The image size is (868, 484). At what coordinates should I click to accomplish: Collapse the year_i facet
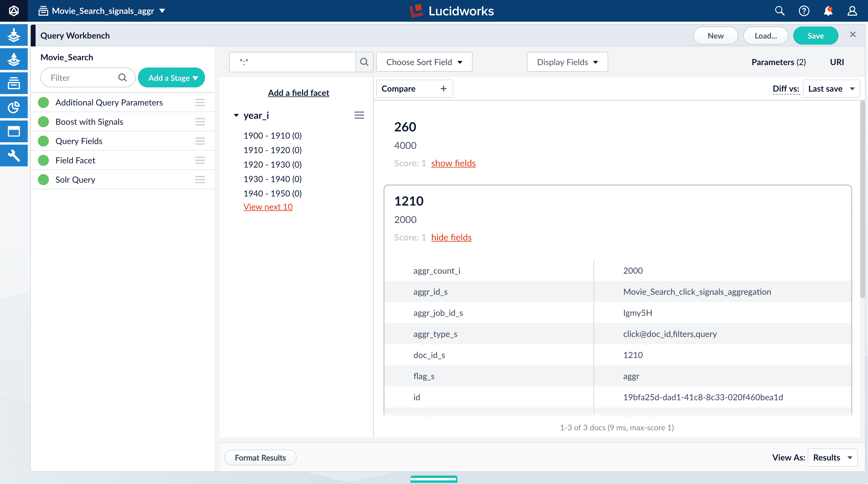[236, 116]
